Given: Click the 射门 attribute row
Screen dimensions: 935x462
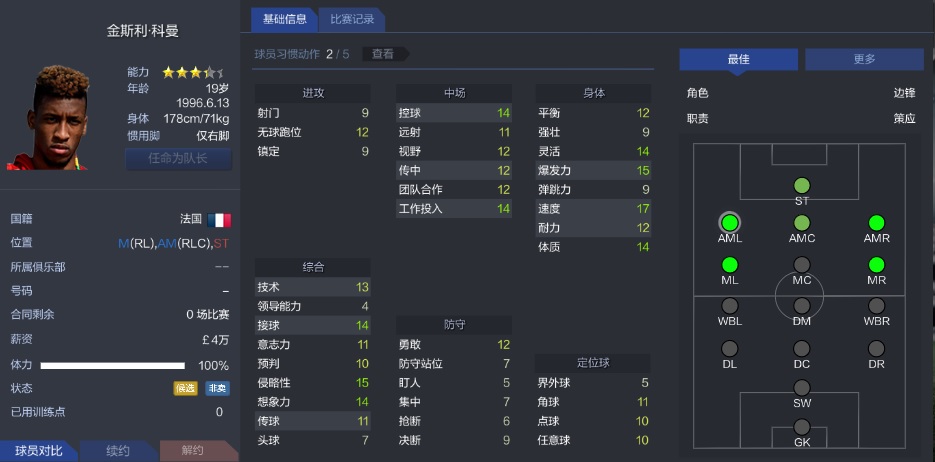Looking at the screenshot, I should click(x=313, y=113).
